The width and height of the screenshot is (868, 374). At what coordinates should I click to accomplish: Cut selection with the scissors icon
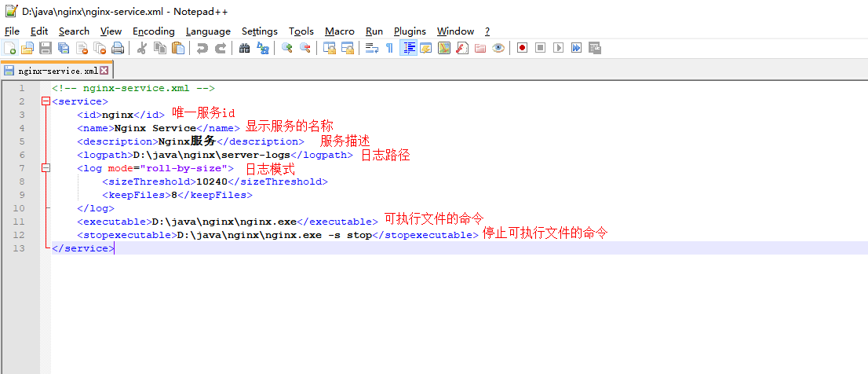pos(142,48)
